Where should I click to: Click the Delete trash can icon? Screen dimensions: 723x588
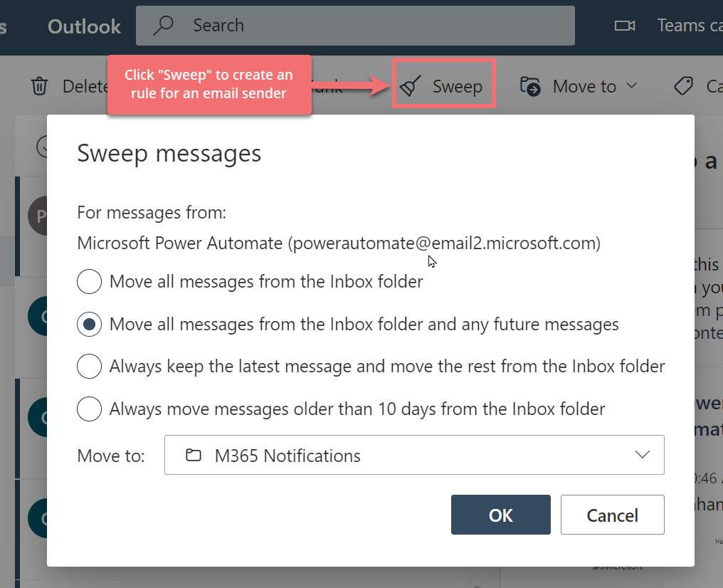tap(39, 86)
